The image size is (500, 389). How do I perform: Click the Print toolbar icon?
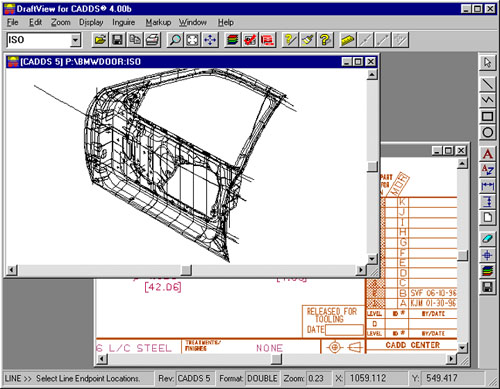[152, 40]
